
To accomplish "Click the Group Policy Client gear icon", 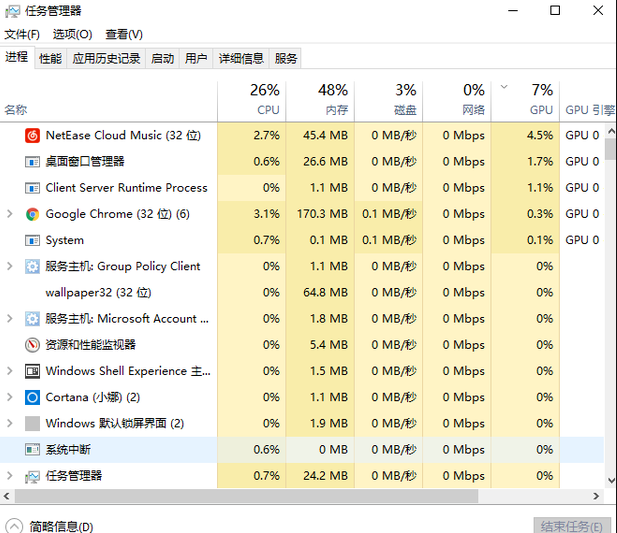I will (x=32, y=266).
